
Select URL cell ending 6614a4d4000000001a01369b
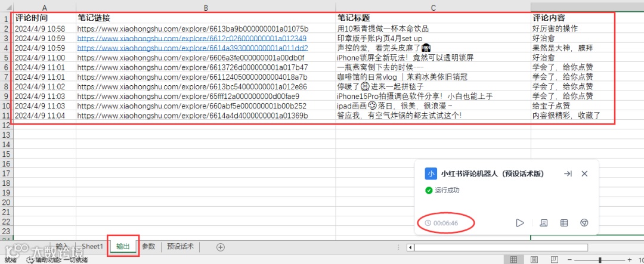click(206, 116)
